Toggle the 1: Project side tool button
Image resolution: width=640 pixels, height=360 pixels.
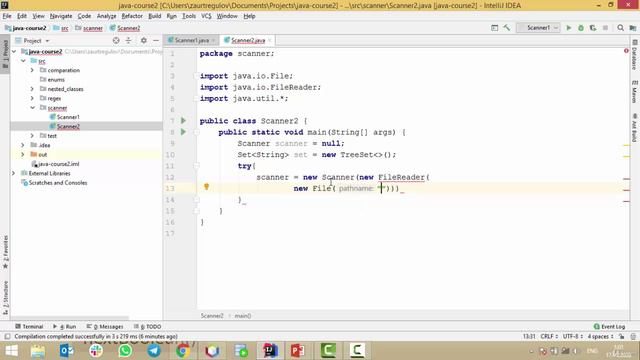point(5,55)
